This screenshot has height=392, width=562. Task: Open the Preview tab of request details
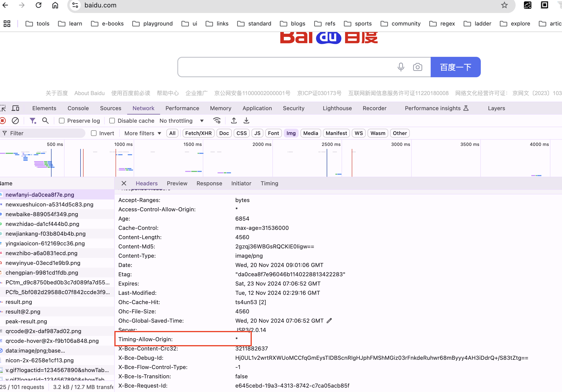coord(177,183)
